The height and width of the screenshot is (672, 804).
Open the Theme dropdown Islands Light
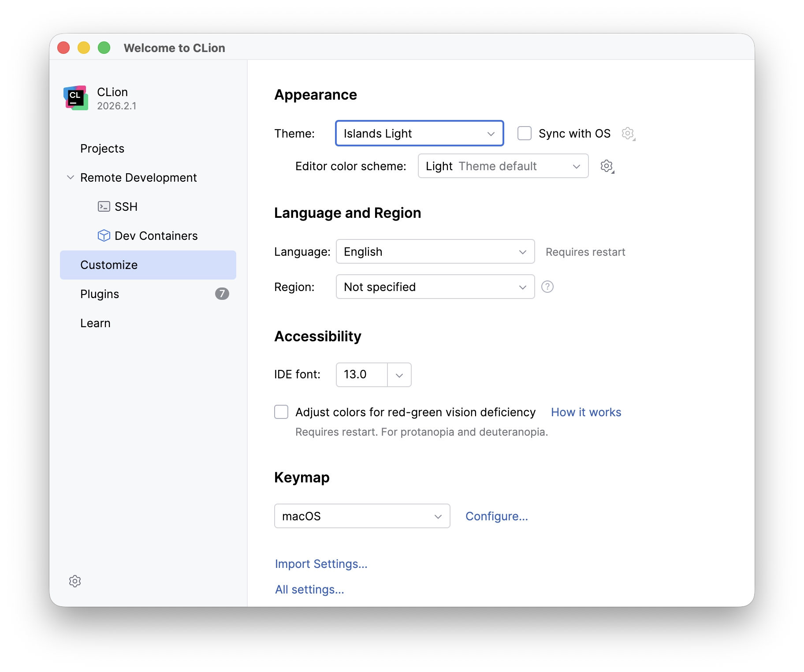(x=420, y=133)
